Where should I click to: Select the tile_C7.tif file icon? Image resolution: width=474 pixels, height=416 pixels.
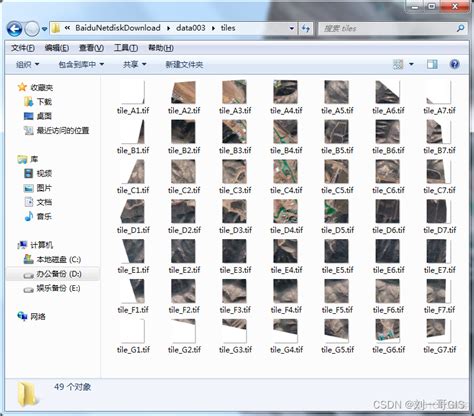point(438,171)
